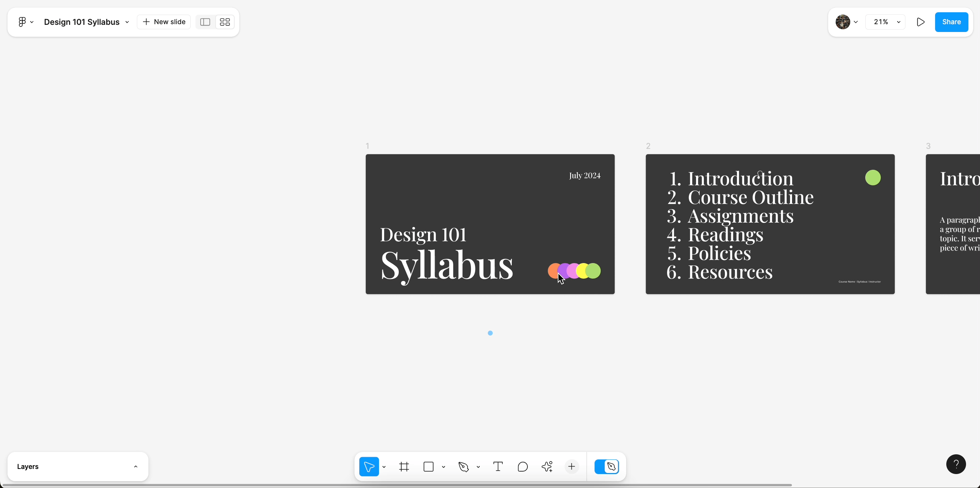Screen dimensions: 980x488
Task: Select slide 3 partially visible thumbnail
Action: [x=953, y=224]
